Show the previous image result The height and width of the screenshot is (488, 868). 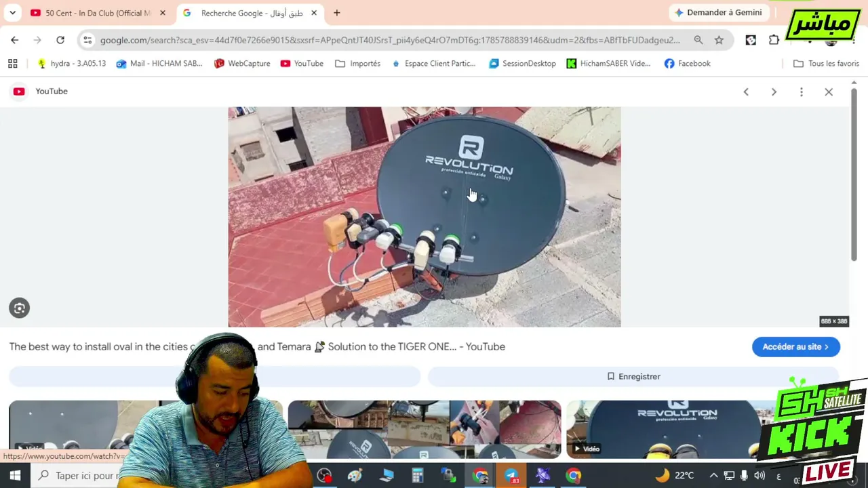(x=746, y=91)
